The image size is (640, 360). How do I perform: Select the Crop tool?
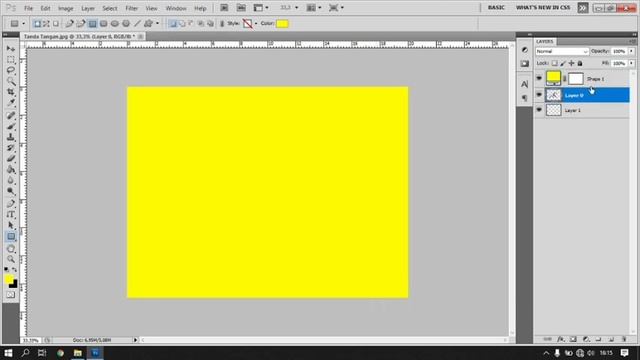coord(11,92)
